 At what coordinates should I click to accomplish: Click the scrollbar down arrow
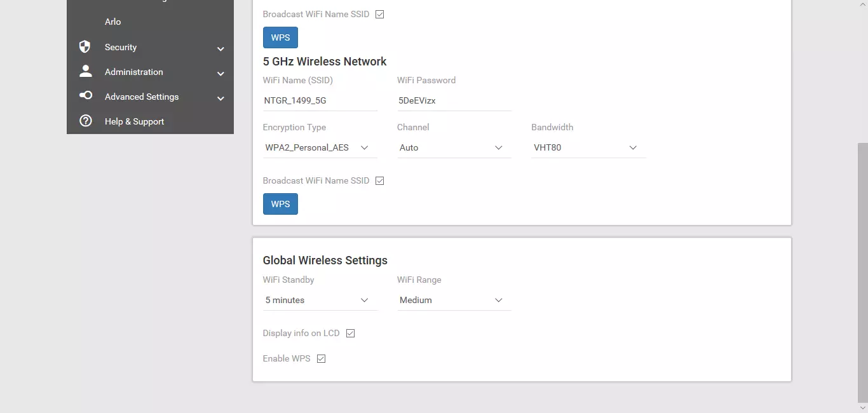pos(862,407)
